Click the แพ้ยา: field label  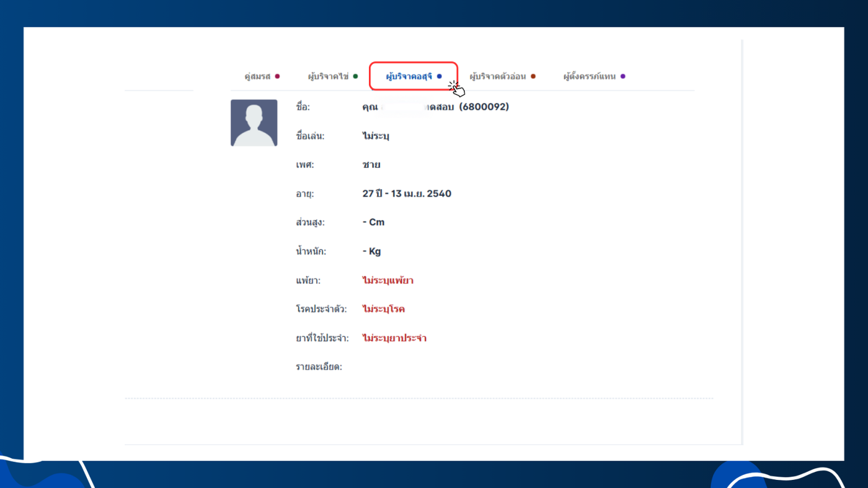pyautogui.click(x=308, y=280)
